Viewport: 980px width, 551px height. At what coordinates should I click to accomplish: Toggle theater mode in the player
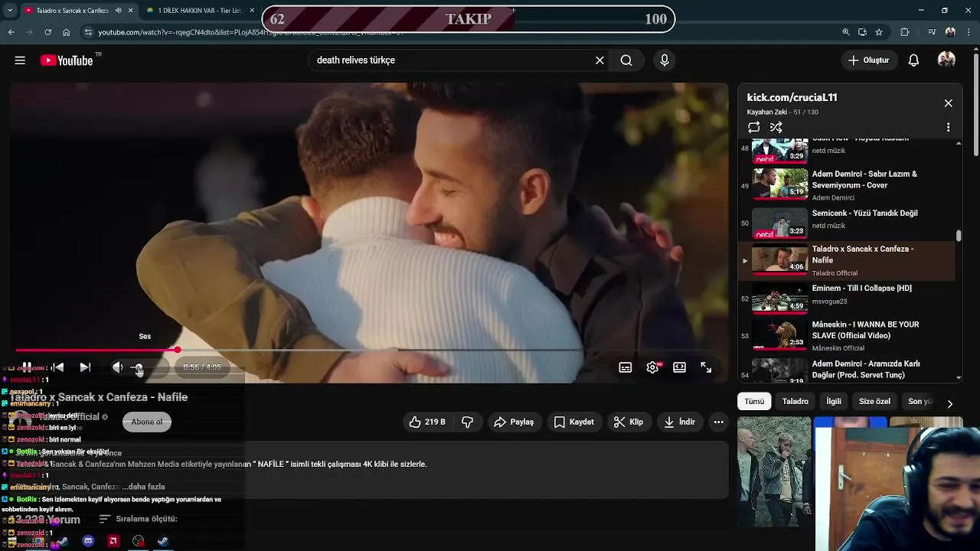tap(679, 367)
